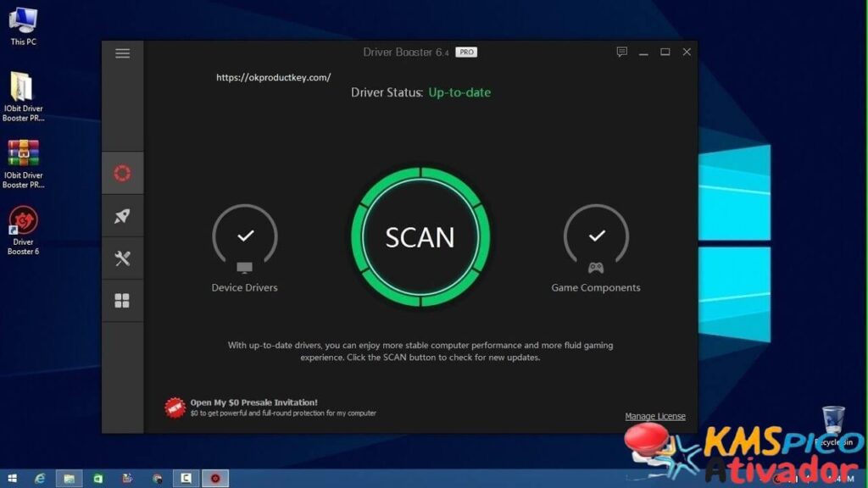The width and height of the screenshot is (868, 488).
Task: Click the red NEW badge icon
Action: [175, 408]
